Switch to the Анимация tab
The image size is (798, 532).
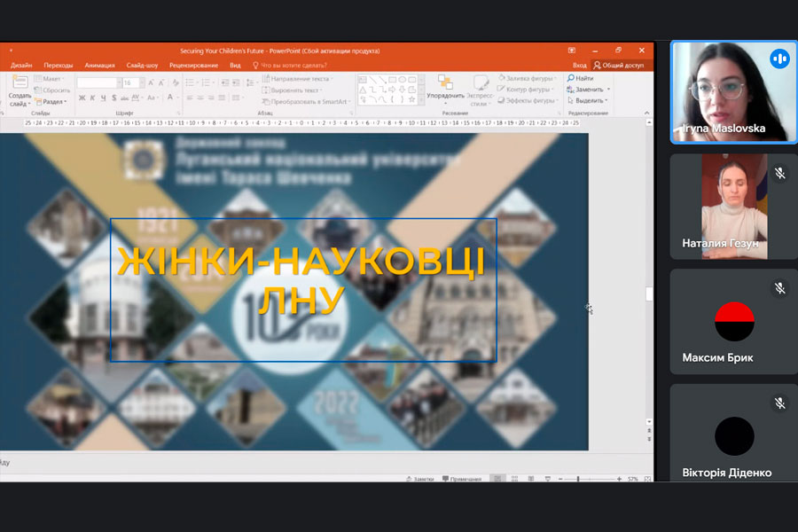click(x=99, y=65)
